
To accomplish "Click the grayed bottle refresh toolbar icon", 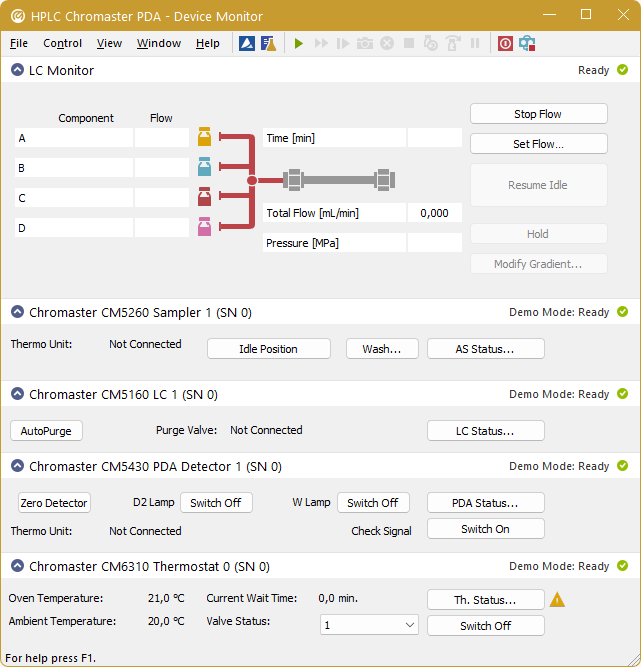I will pyautogui.click(x=431, y=43).
